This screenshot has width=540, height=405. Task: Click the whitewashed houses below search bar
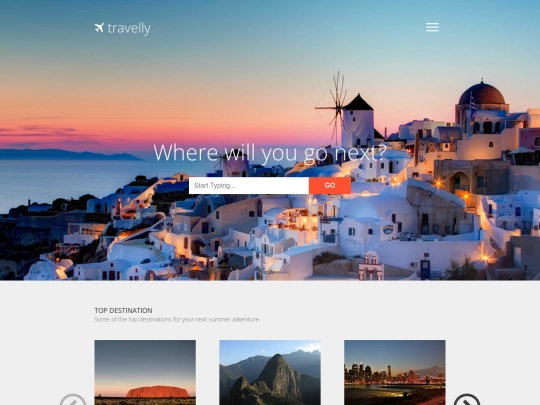click(269, 234)
